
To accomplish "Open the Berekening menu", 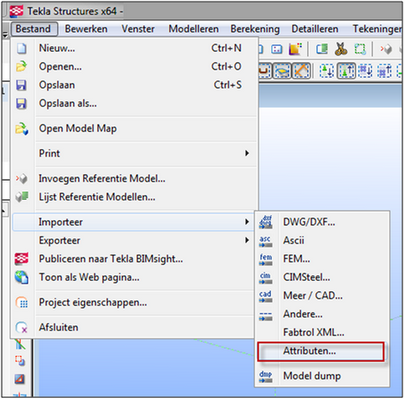I will coord(255,29).
